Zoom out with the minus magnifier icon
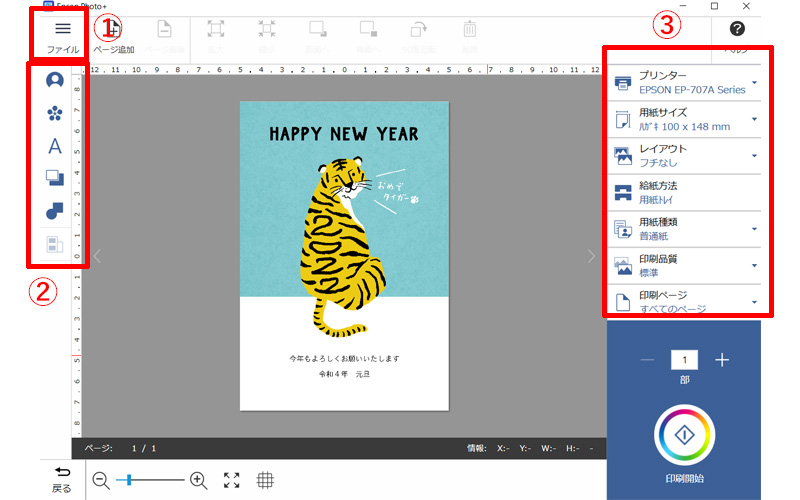The width and height of the screenshot is (800, 500). 101,481
